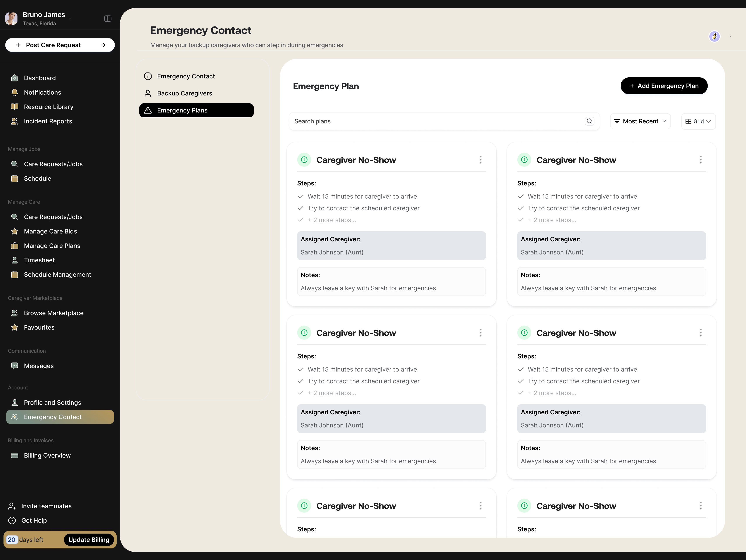The image size is (746, 560).
Task: Click the Emergency Plan section heading
Action: 326,86
